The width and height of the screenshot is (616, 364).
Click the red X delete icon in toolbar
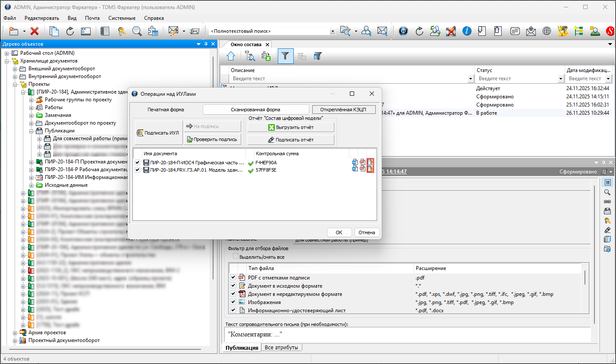[35, 31]
